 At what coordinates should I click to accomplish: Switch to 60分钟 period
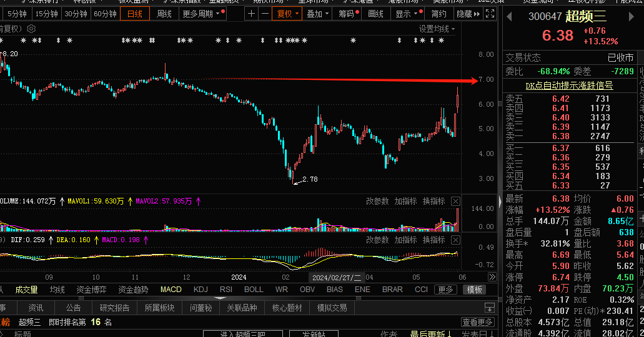click(105, 14)
